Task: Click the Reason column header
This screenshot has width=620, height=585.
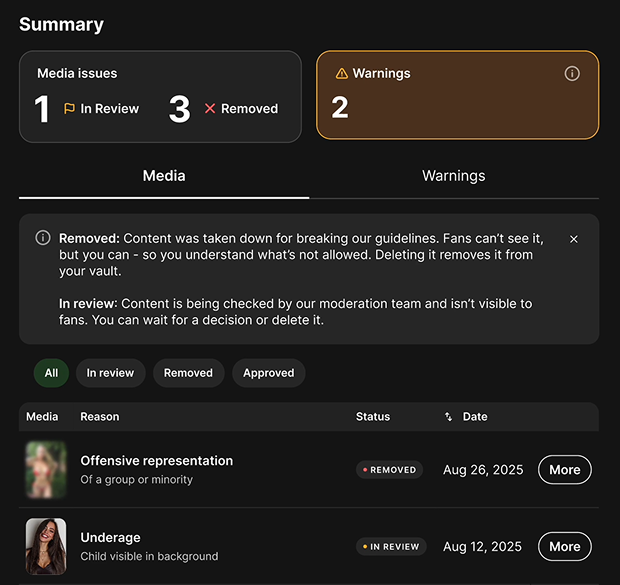Action: (100, 417)
